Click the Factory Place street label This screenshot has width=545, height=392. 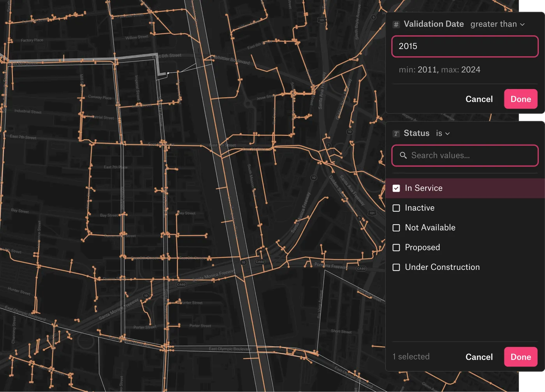[32, 40]
